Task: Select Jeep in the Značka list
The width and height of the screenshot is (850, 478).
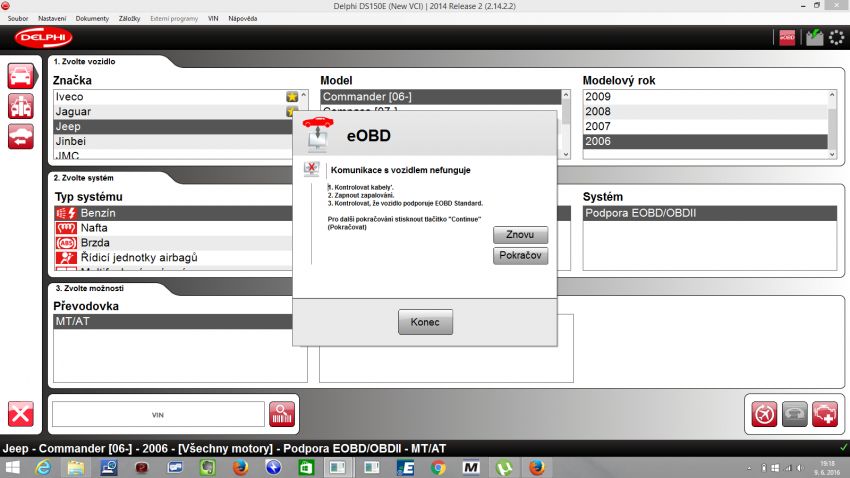Action: tap(173, 126)
